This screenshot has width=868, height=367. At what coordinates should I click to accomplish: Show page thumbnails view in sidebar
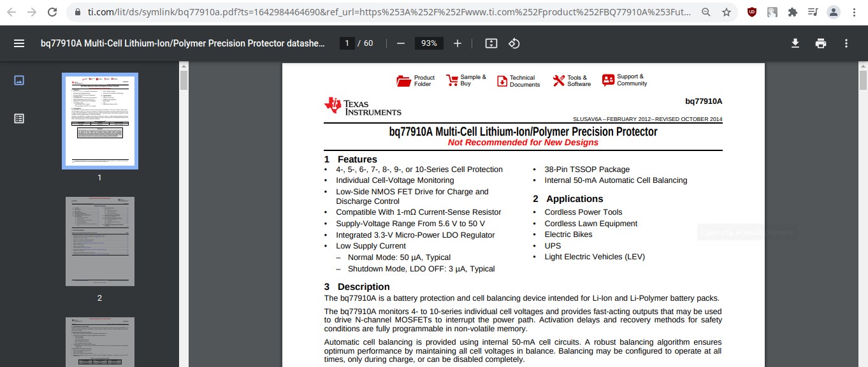click(x=19, y=80)
